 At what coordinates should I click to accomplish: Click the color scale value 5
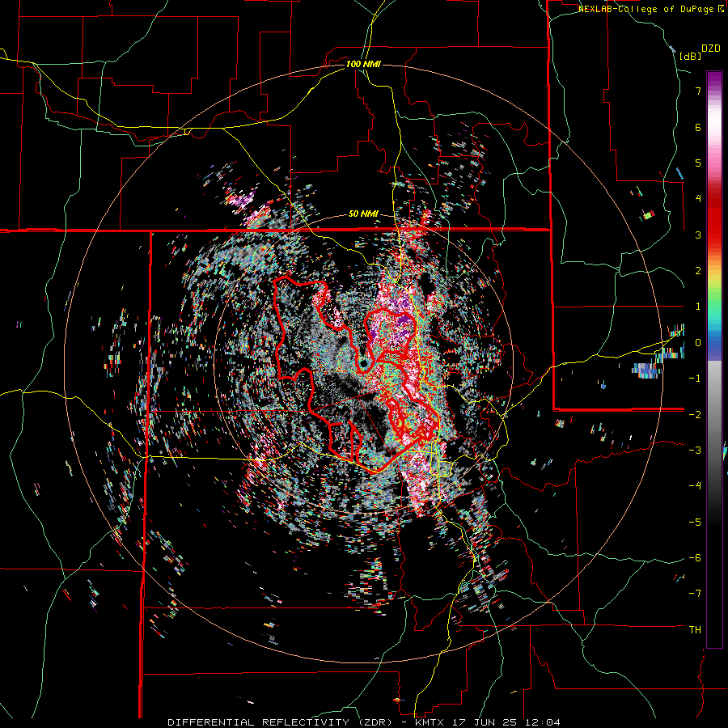[698, 163]
